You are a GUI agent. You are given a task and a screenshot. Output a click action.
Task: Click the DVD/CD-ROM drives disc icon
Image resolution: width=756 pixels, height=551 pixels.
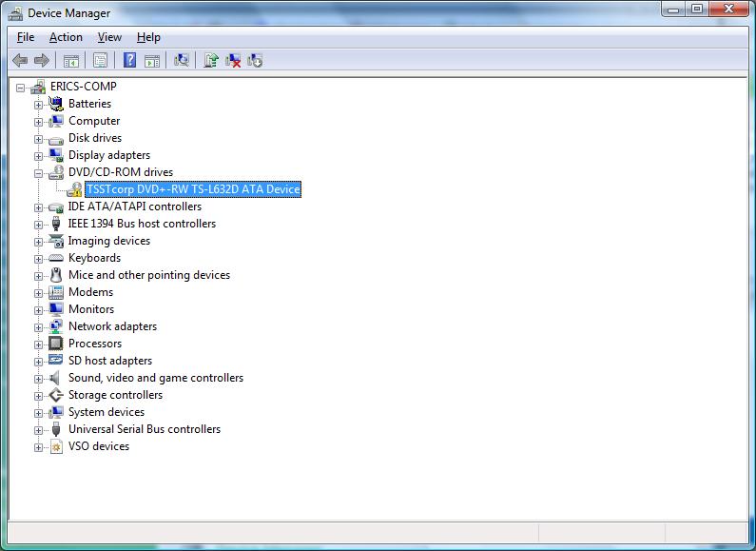56,172
